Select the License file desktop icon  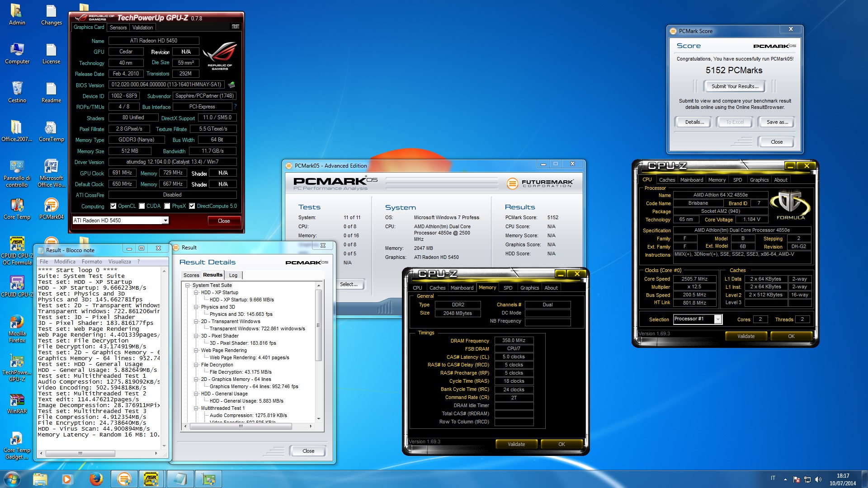click(x=52, y=53)
